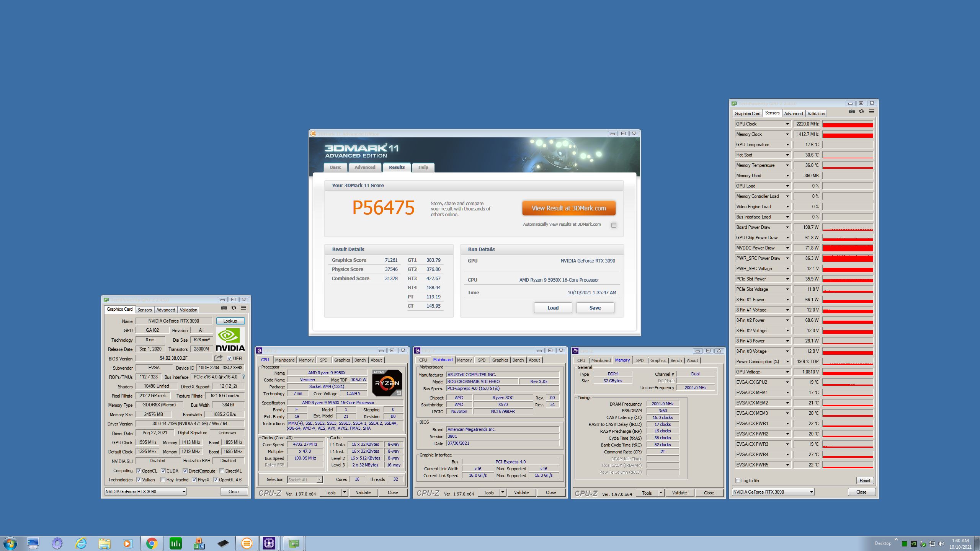Expand the GPU Clock sensor dropdown

pyautogui.click(x=787, y=124)
